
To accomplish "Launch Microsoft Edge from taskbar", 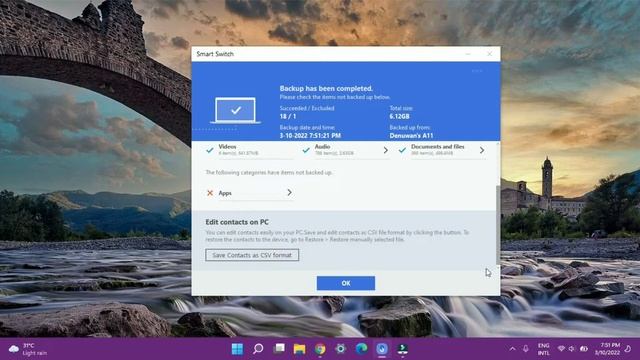I will click(x=361, y=349).
